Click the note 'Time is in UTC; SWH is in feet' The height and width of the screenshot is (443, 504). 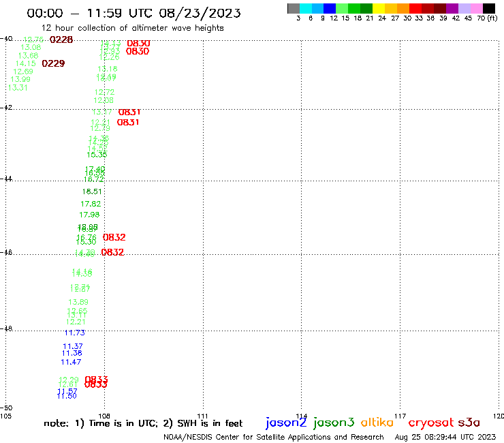tap(143, 423)
